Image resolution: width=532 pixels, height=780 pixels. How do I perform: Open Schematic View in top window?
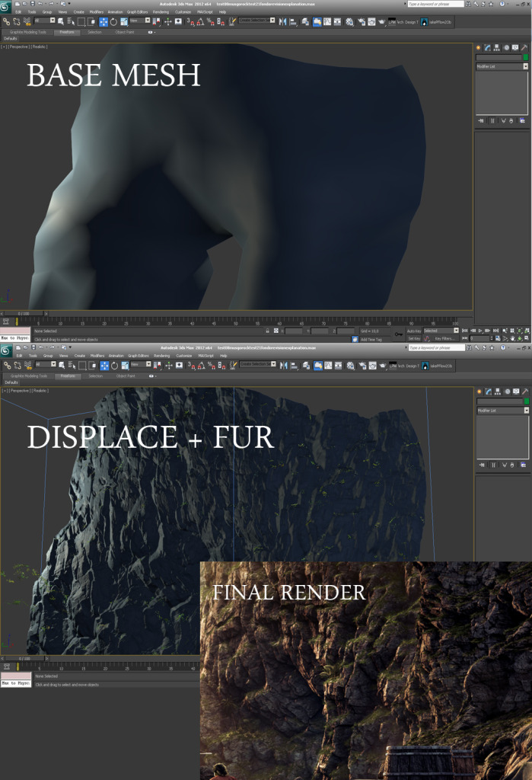[x=338, y=21]
